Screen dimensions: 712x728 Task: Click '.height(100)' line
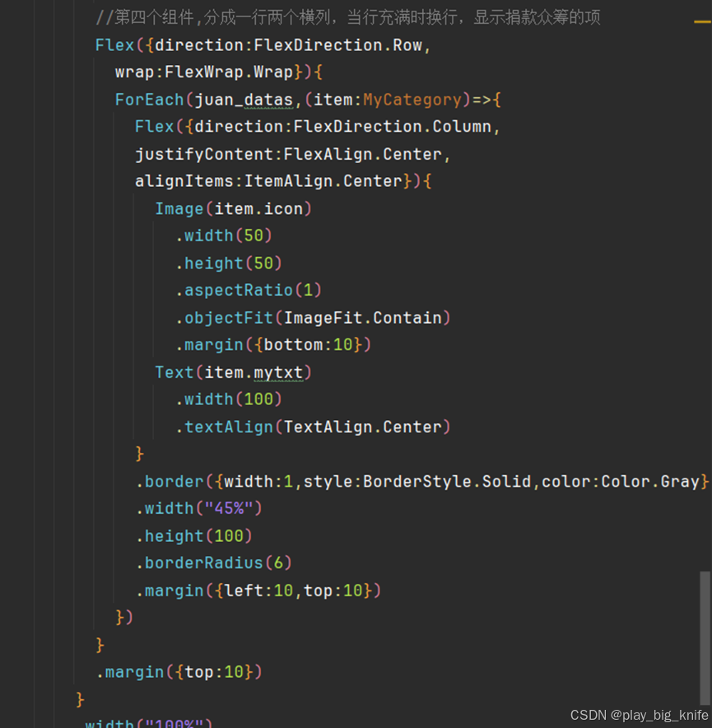[x=194, y=536]
